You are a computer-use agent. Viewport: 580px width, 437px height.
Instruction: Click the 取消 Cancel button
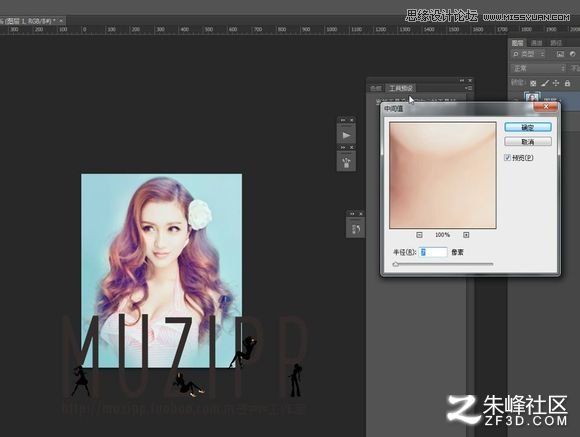528,142
